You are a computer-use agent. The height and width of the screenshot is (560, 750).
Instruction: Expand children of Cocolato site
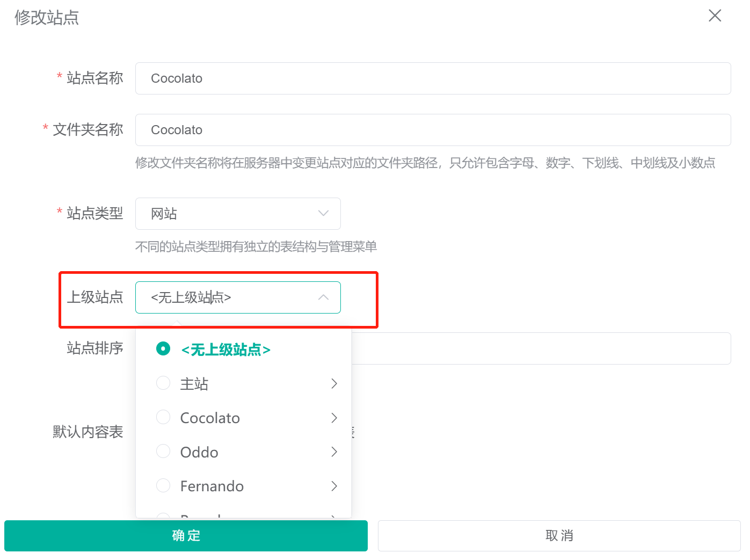[334, 418]
